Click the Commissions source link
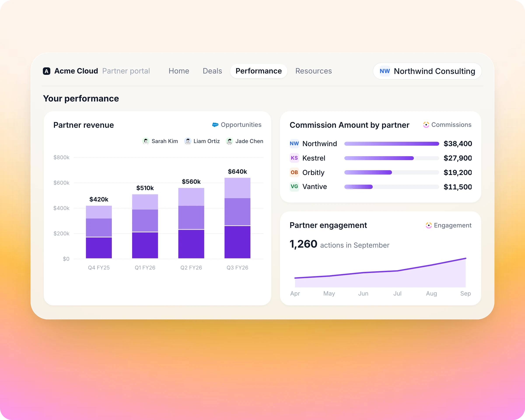This screenshot has width=525, height=420. [447, 125]
